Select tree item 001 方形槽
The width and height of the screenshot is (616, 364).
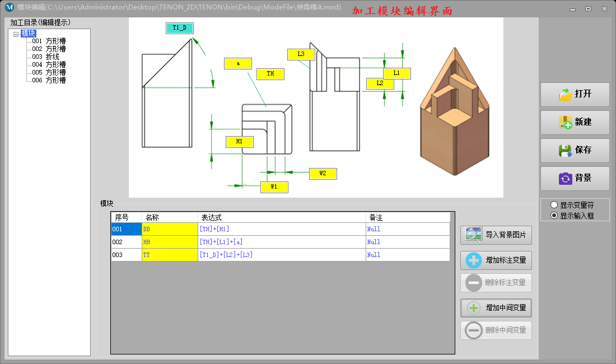(49, 41)
